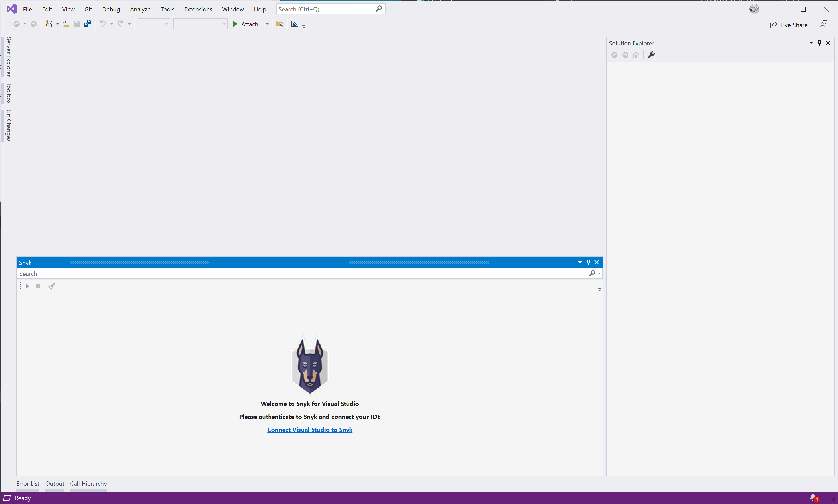This screenshot has height=504, width=838.
Task: Switch to the Error List tab
Action: click(28, 483)
